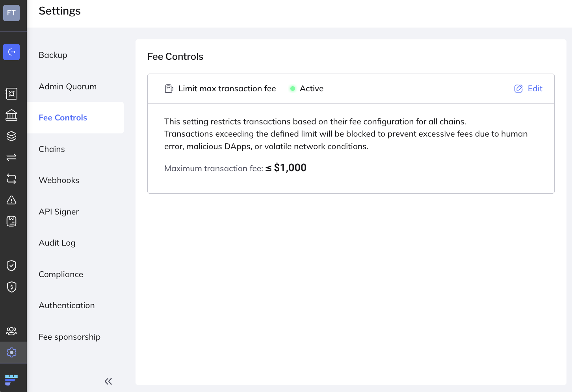Screen dimensions: 572x392
Task: Select Chains in the settings menu
Action: tap(52, 149)
